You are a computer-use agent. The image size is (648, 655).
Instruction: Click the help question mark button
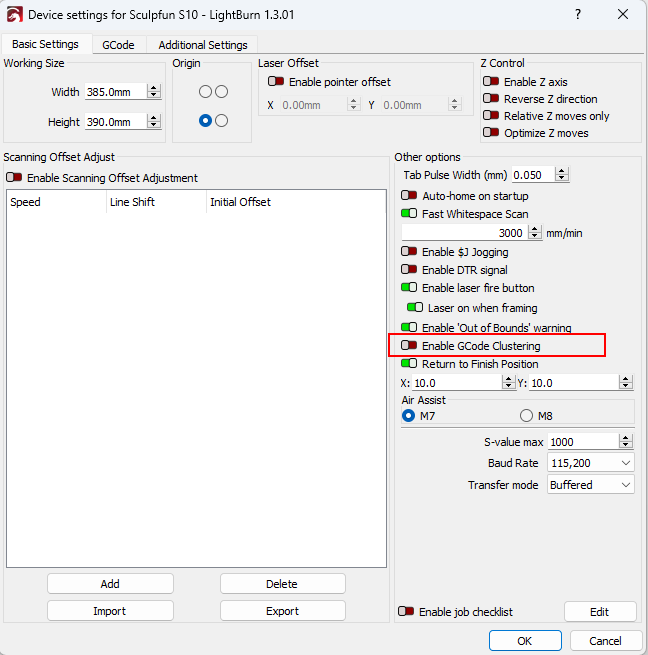tap(577, 15)
